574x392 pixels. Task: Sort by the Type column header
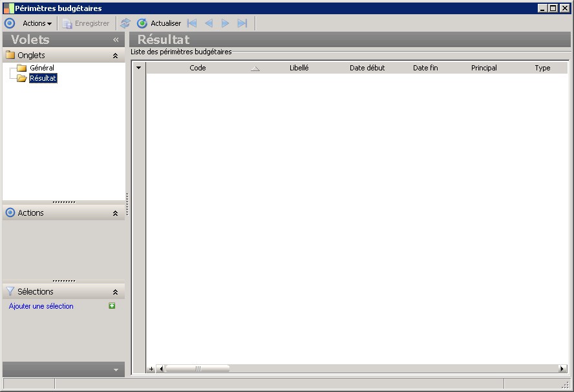(x=542, y=68)
